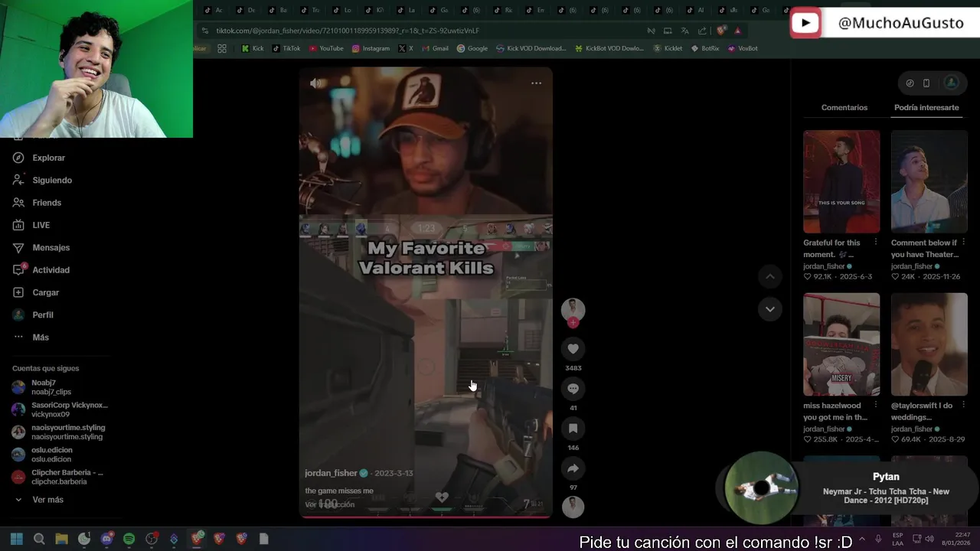Open options dots for 'miss hazelwood' video
980x551 pixels.
click(876, 406)
